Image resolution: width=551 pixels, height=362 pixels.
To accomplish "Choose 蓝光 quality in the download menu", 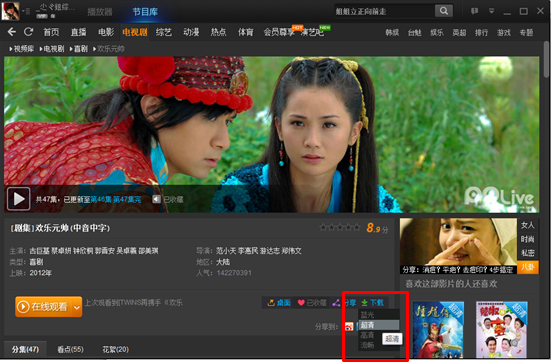I will point(379,315).
